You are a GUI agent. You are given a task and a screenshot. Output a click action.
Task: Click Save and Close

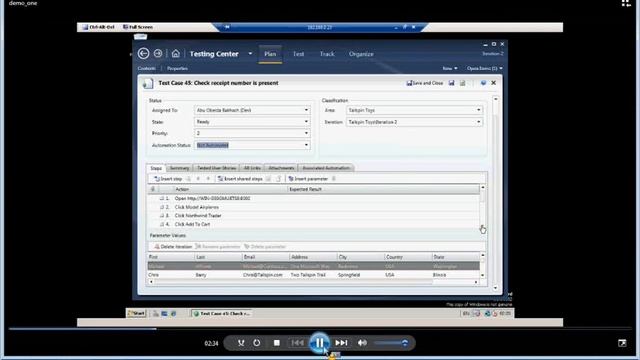click(424, 83)
